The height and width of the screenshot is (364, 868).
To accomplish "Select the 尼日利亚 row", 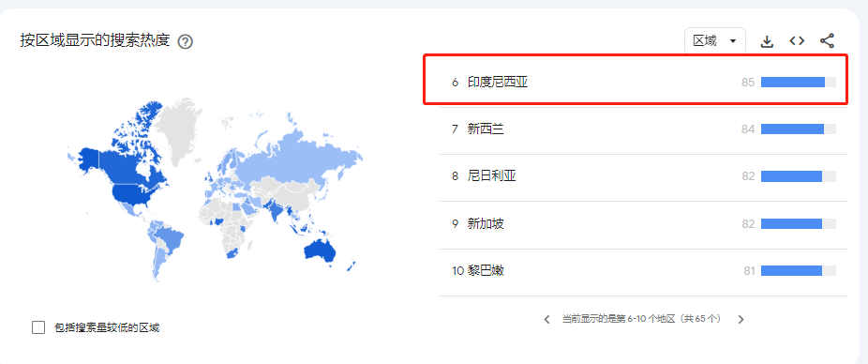I will (x=643, y=176).
